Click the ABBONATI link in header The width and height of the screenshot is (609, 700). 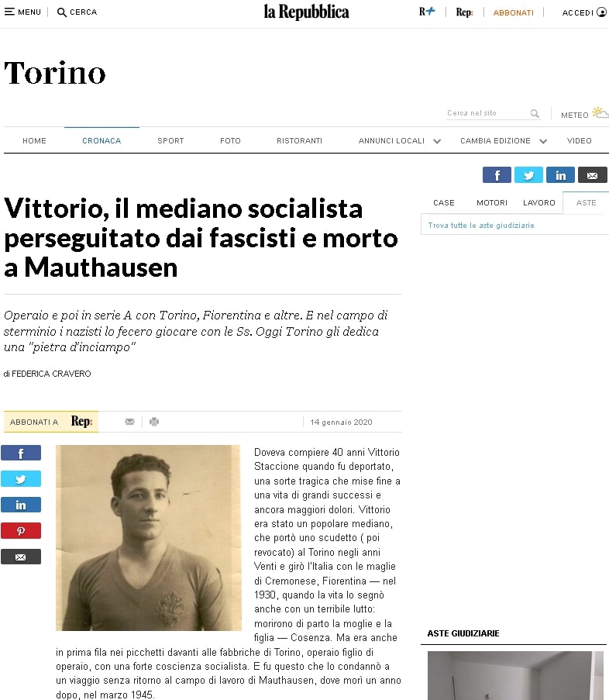(x=513, y=13)
